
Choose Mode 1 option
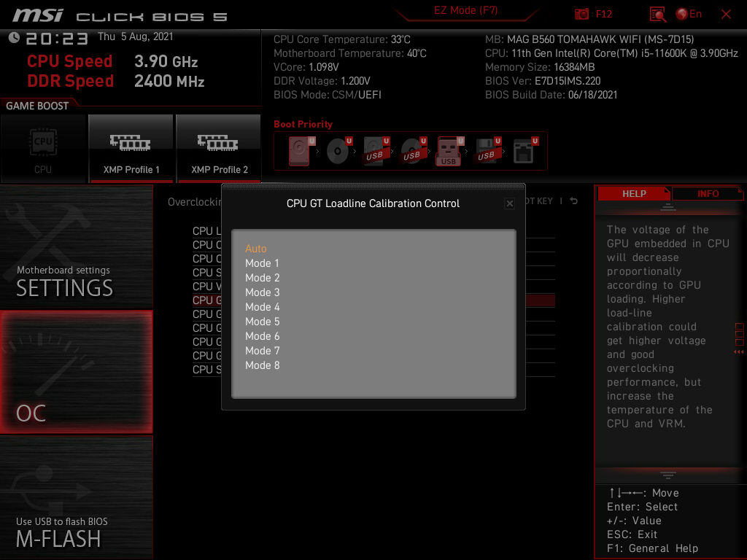point(262,263)
